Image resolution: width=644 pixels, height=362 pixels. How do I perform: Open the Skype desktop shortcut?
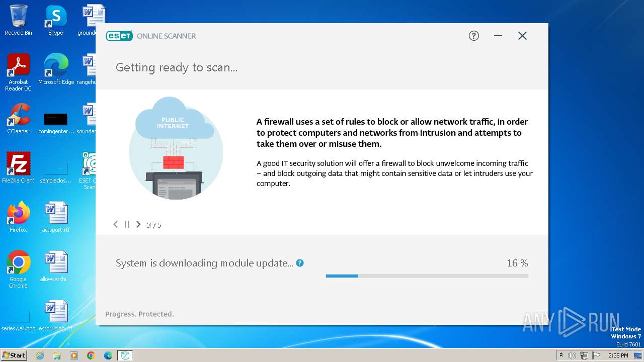click(x=56, y=20)
